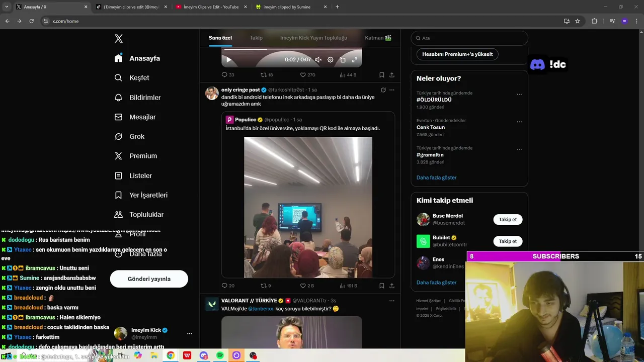Open a new browser tab
Screen dimensions: 644x362
337,7
